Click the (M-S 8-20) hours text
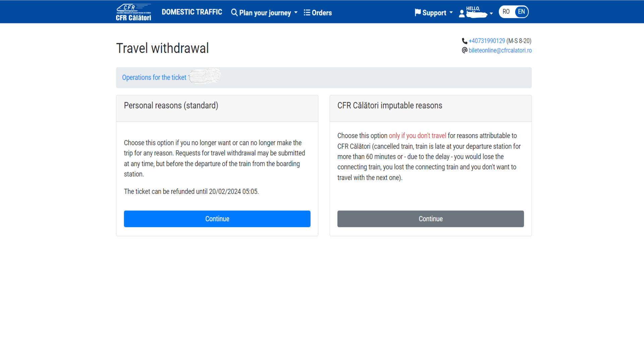 point(519,41)
